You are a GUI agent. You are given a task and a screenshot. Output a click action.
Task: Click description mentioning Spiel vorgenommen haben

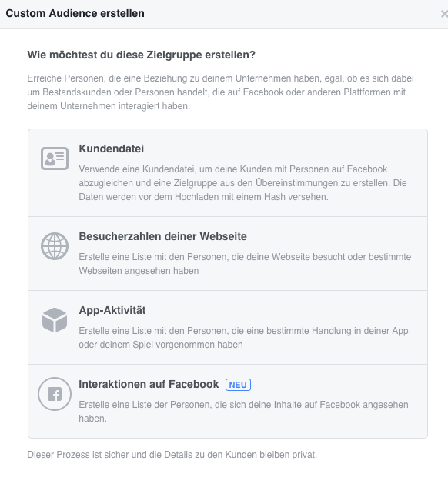tap(243, 338)
